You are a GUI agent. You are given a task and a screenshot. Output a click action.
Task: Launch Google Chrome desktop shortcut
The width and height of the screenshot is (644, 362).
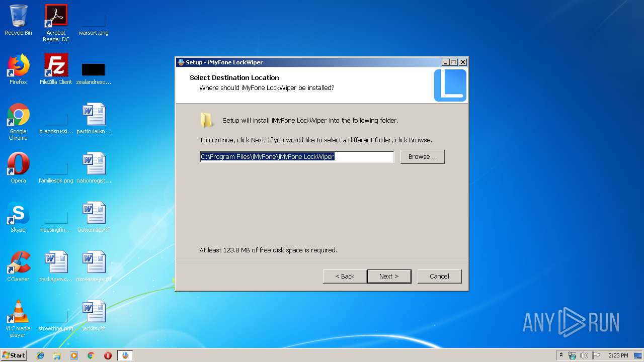click(x=18, y=122)
